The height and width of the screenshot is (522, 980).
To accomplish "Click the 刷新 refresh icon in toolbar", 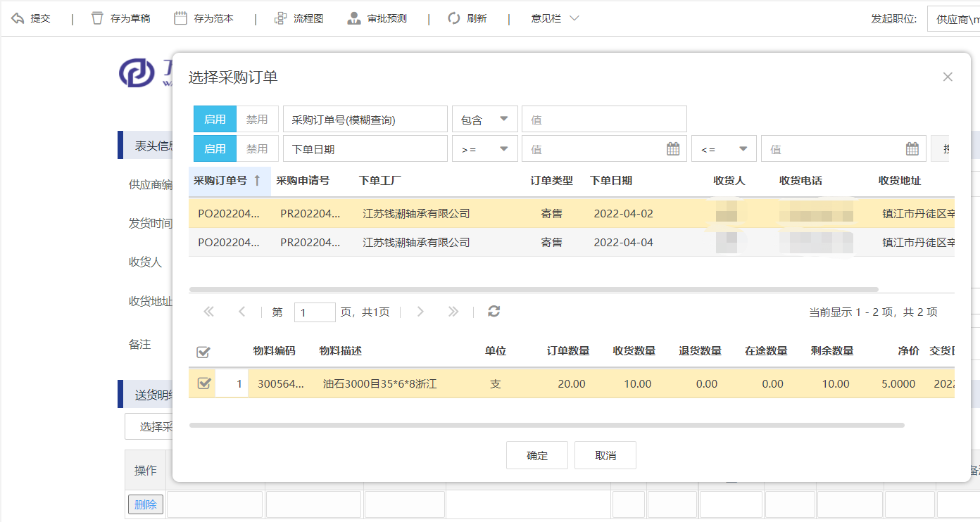I will (455, 18).
